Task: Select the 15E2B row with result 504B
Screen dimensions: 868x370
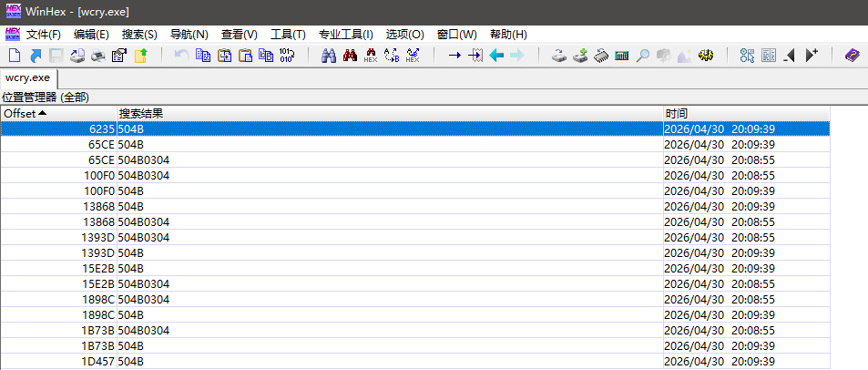Action: click(415, 269)
